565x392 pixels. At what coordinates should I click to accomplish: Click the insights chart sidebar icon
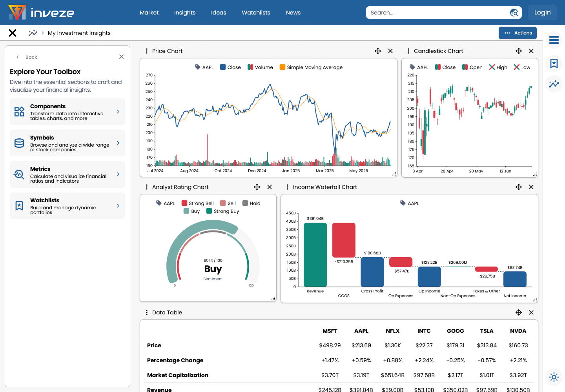pos(554,84)
